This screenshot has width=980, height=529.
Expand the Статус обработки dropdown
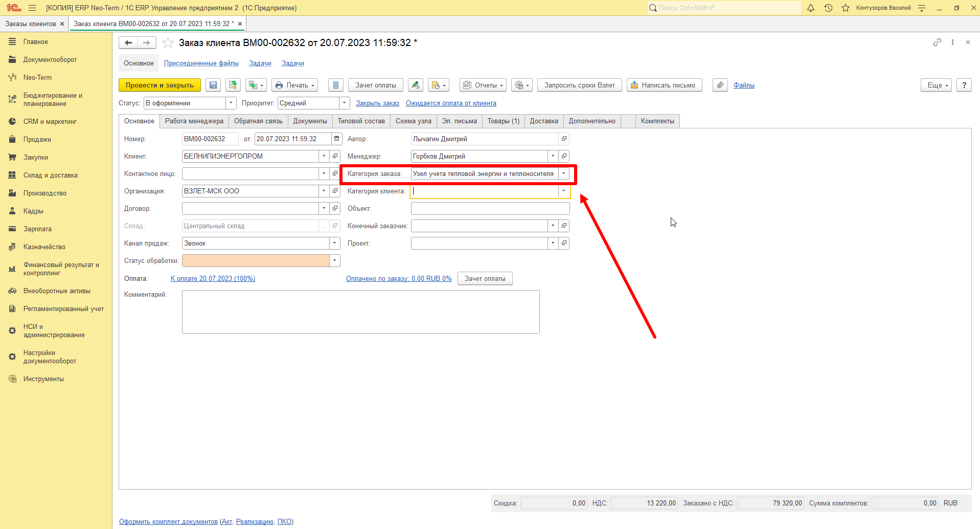point(335,260)
